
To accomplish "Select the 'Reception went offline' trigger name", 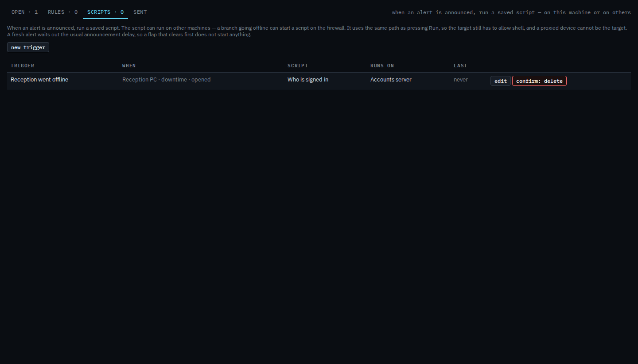I will 39,80.
